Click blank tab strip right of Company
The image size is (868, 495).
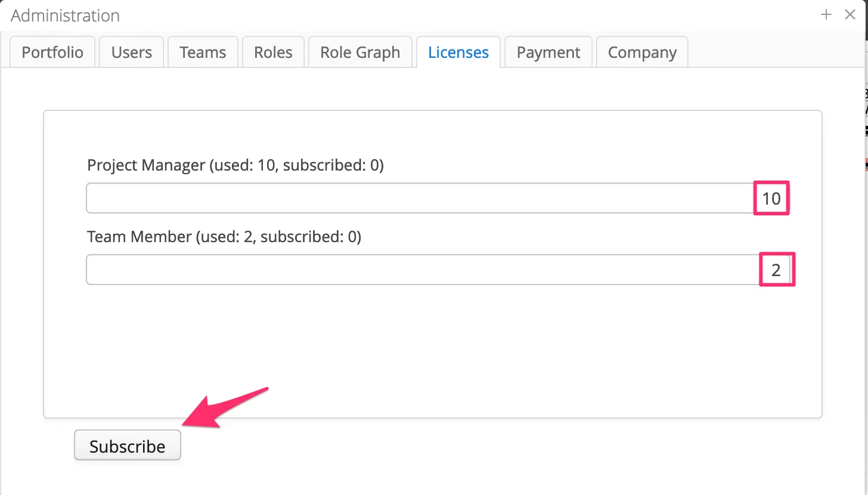775,52
